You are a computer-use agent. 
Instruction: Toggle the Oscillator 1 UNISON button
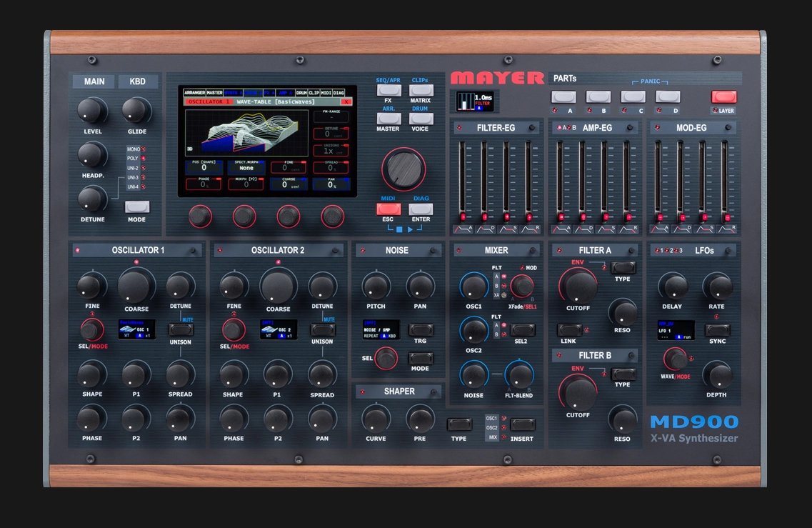tap(180, 329)
